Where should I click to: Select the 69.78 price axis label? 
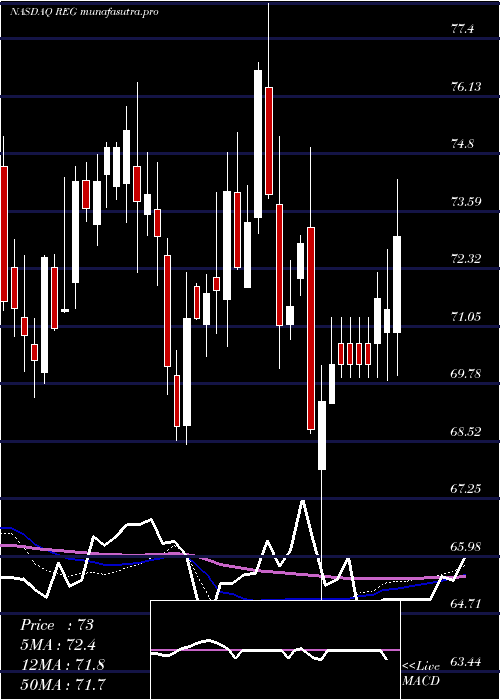[x=466, y=374]
